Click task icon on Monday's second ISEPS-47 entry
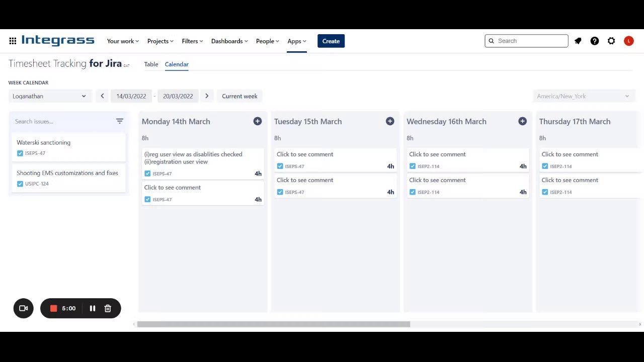 pyautogui.click(x=147, y=200)
